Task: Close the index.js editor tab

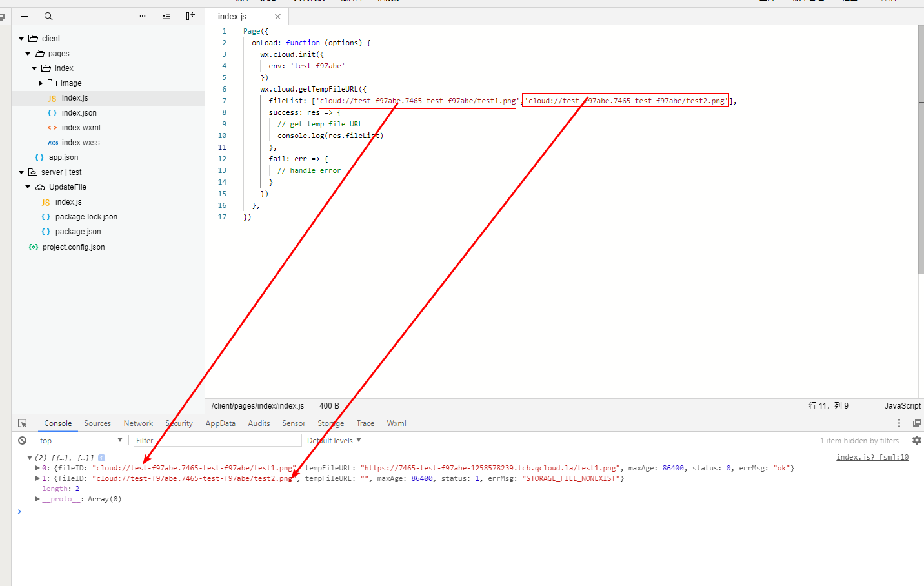Action: pos(277,17)
